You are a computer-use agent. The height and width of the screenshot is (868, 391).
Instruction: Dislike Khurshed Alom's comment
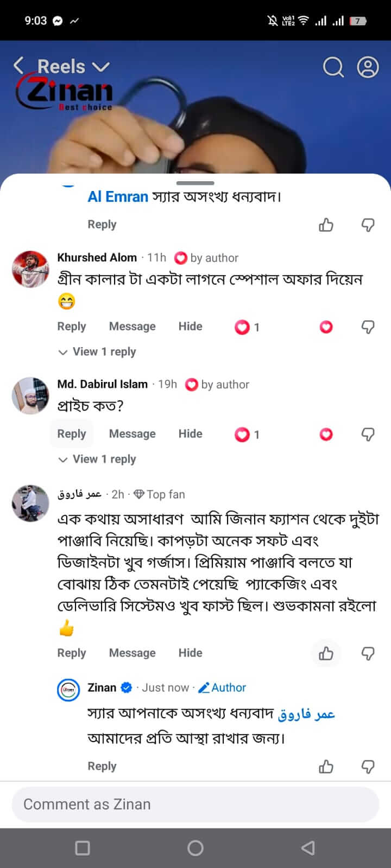pos(368,327)
